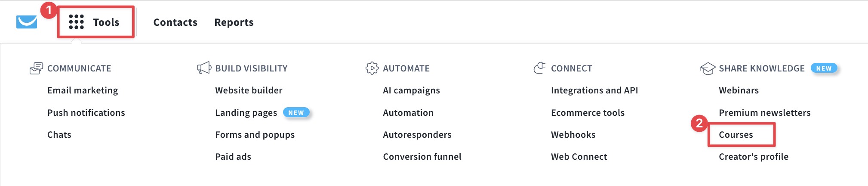Expand the Tools dropdown menu
868x186 pixels.
(95, 22)
